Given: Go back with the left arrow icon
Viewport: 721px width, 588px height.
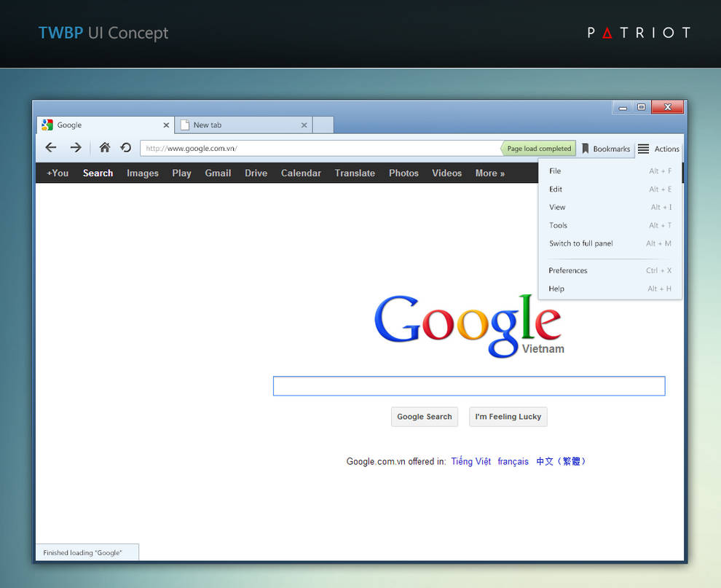Looking at the screenshot, I should [51, 148].
